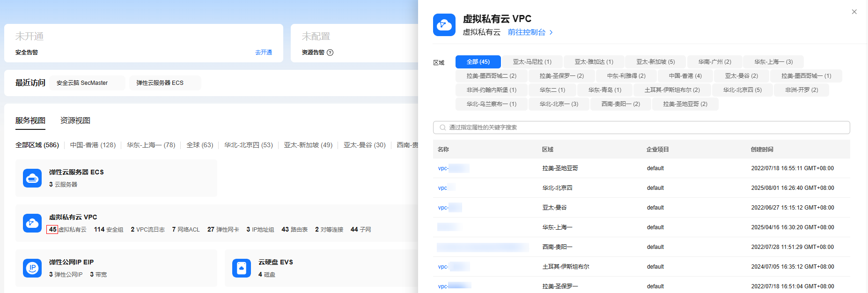Select region filter 拉美-墨西哥城一 (1)

pos(806,76)
